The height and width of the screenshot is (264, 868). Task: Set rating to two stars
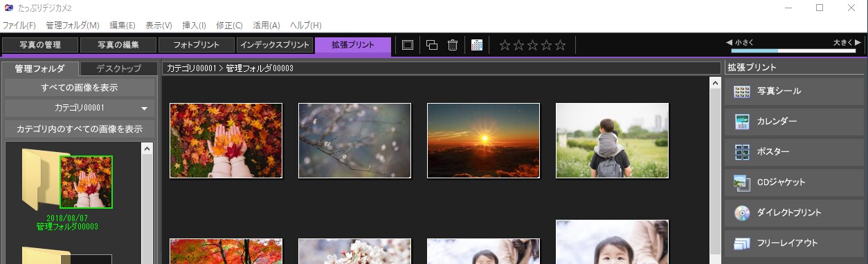point(518,45)
